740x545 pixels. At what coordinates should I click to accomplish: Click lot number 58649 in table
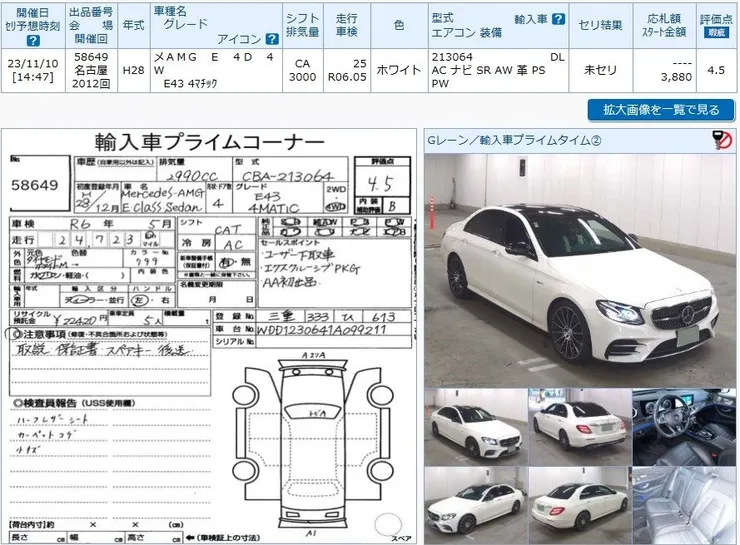tap(91, 57)
